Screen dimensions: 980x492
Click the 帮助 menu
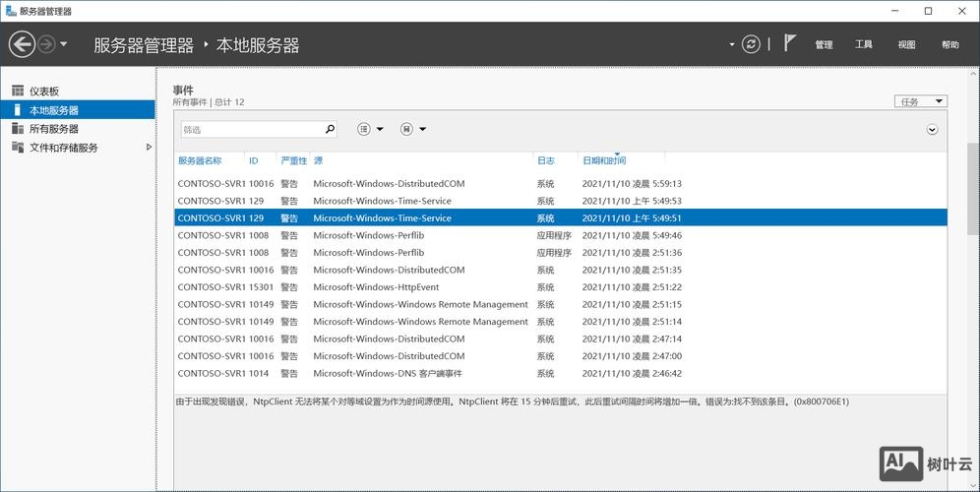click(x=949, y=45)
